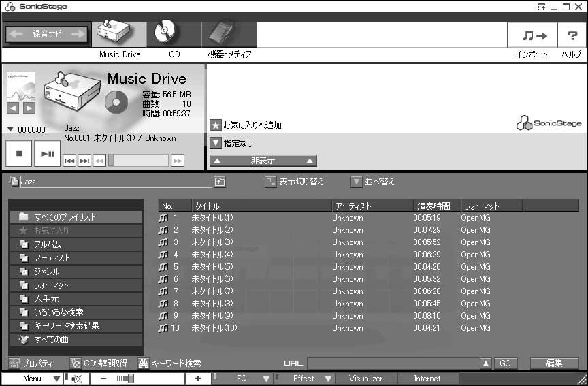This screenshot has width=588, height=386.
Task: Click the インポート import icon
Action: (532, 35)
